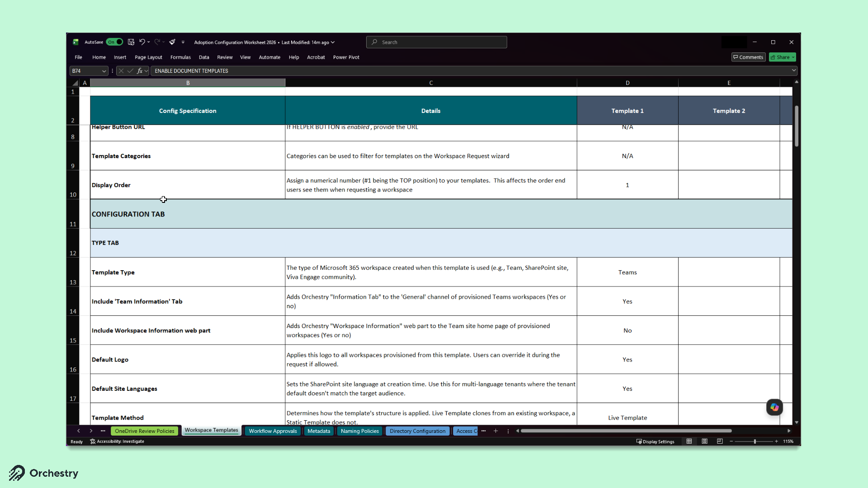
Task: Open the Comments button
Action: [748, 57]
